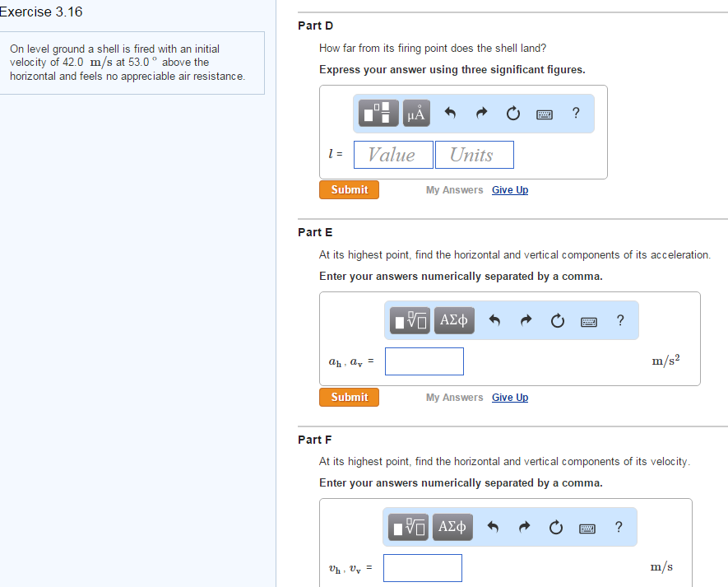Screen dimensions: 728x587
Task: Click Give Up link in Part E
Action: pos(509,397)
